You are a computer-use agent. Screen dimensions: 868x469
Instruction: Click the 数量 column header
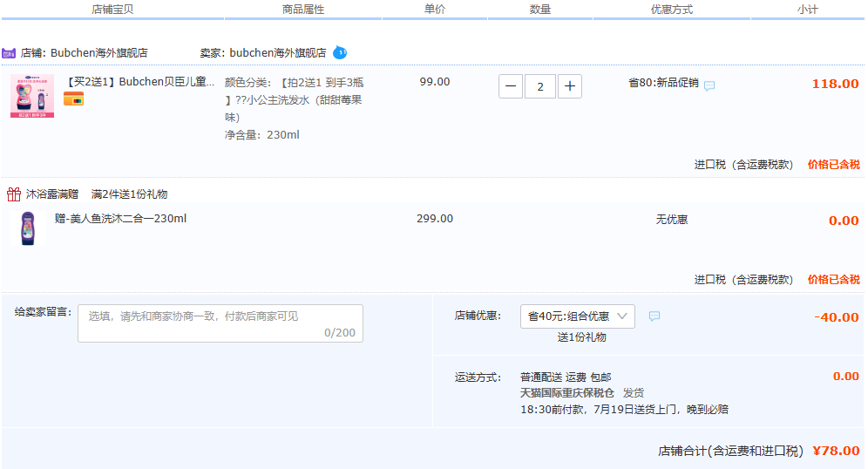(540, 10)
